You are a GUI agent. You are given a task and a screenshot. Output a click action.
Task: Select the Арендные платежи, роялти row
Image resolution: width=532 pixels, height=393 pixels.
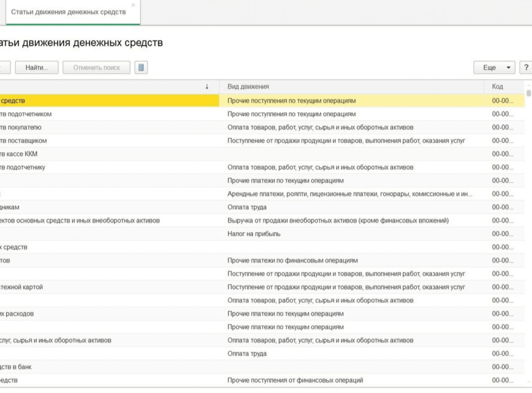tap(349, 194)
